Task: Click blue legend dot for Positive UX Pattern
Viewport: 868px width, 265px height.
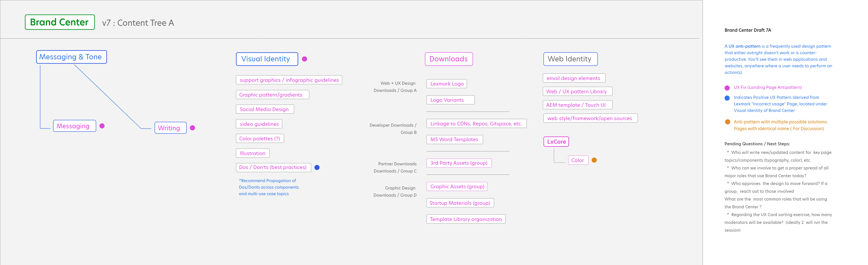Action: point(727,98)
